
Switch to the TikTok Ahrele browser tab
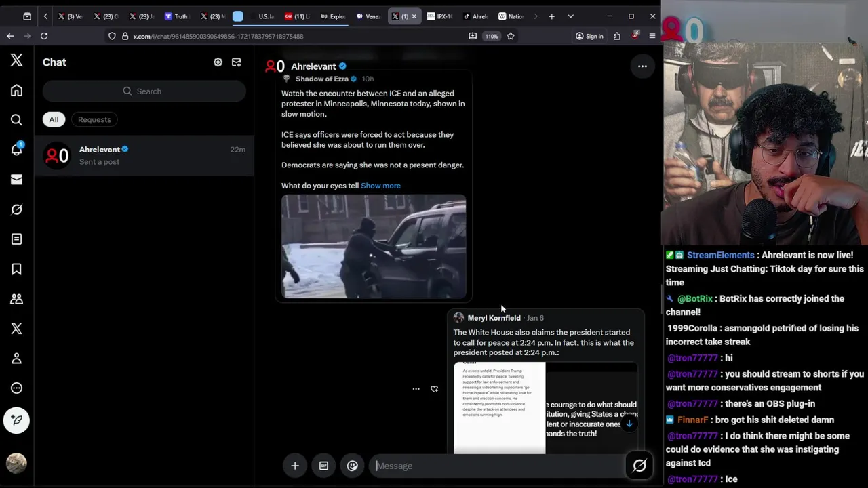point(475,16)
